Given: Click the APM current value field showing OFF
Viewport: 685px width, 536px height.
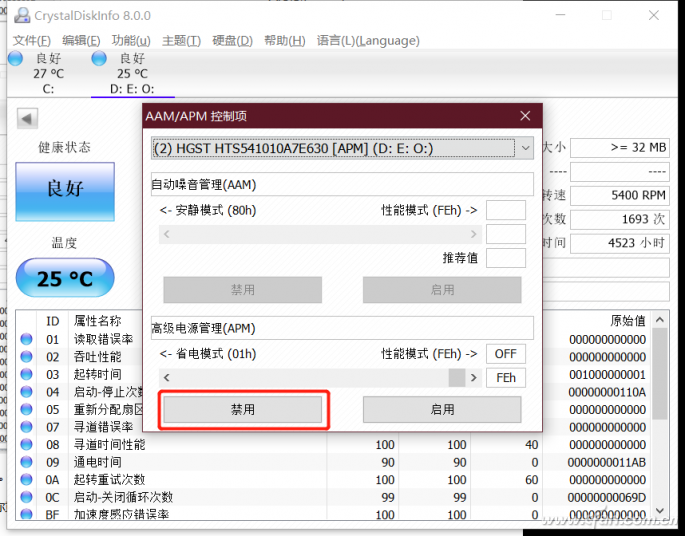Looking at the screenshot, I should coord(505,354).
